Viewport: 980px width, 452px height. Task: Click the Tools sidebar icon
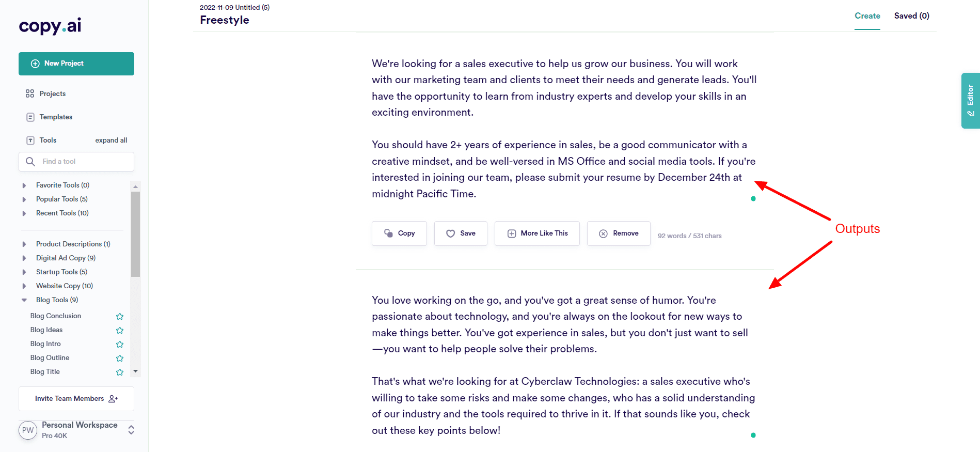(x=30, y=141)
